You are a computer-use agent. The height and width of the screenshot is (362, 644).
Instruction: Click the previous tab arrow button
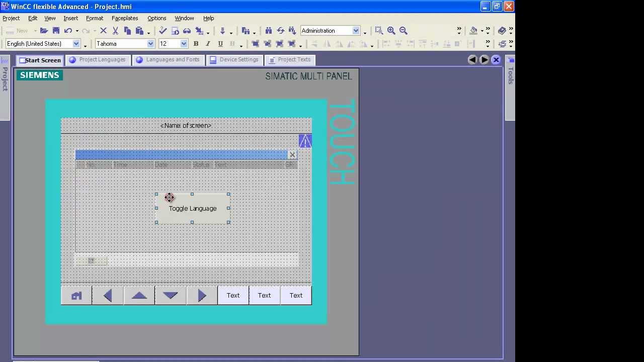(x=472, y=60)
